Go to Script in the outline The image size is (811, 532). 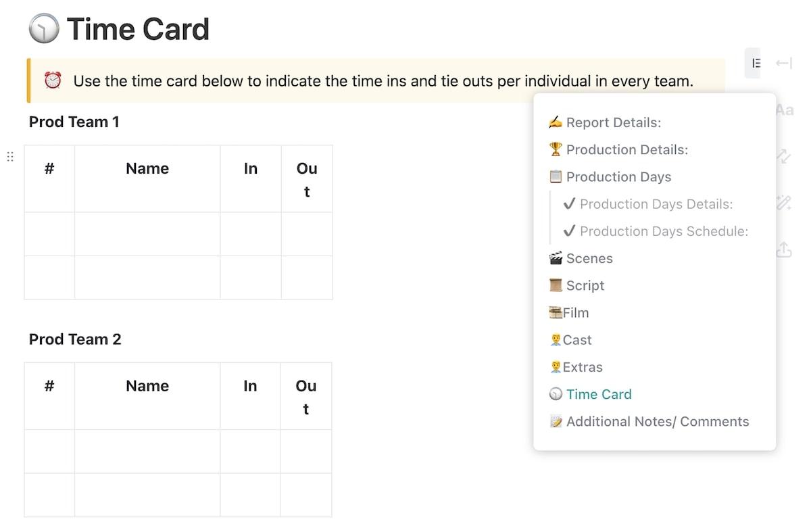[x=585, y=285]
